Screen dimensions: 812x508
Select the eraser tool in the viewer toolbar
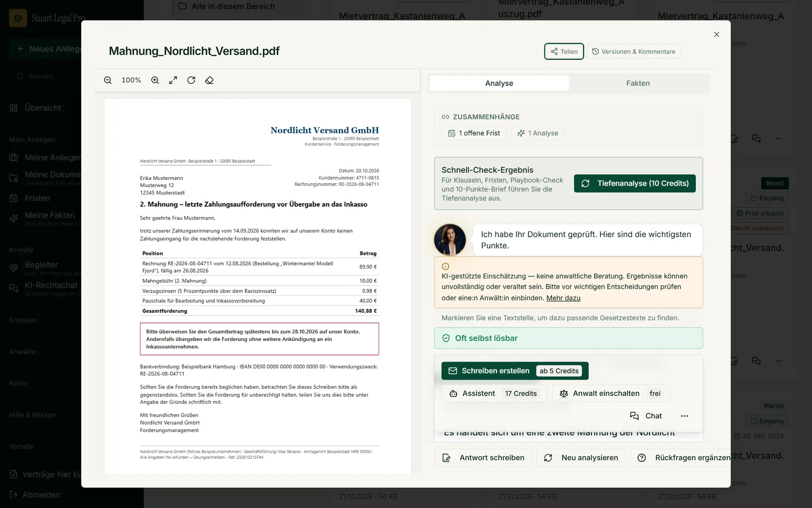click(x=209, y=80)
